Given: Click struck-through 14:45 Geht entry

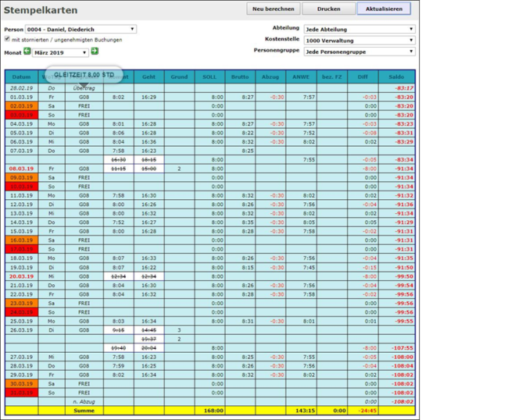Looking at the screenshot, I should point(149,330).
